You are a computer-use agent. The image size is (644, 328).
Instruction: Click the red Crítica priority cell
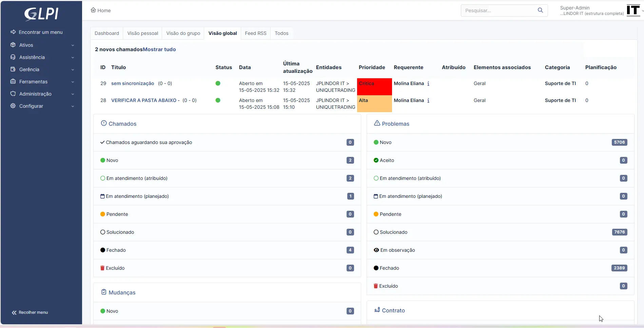click(x=374, y=87)
